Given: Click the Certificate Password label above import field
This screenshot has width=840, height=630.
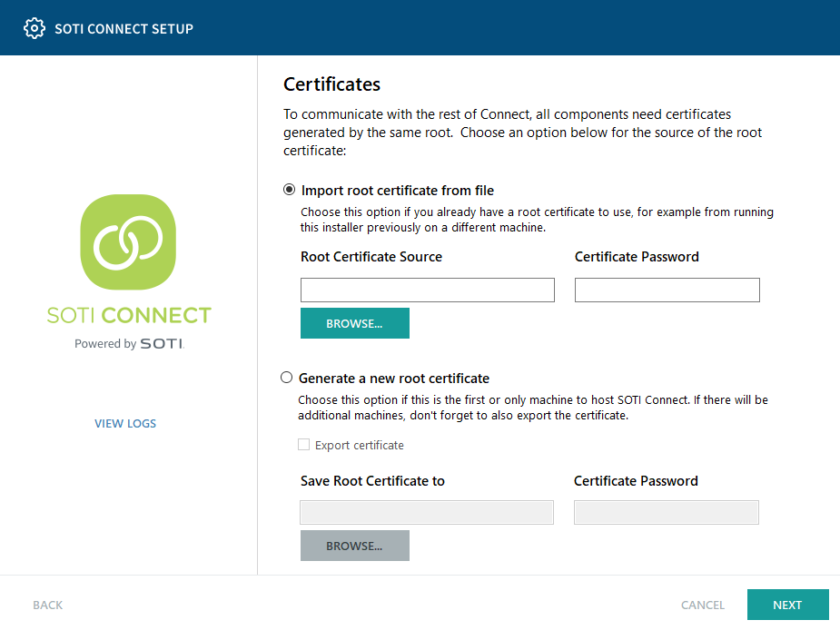Looking at the screenshot, I should [637, 257].
